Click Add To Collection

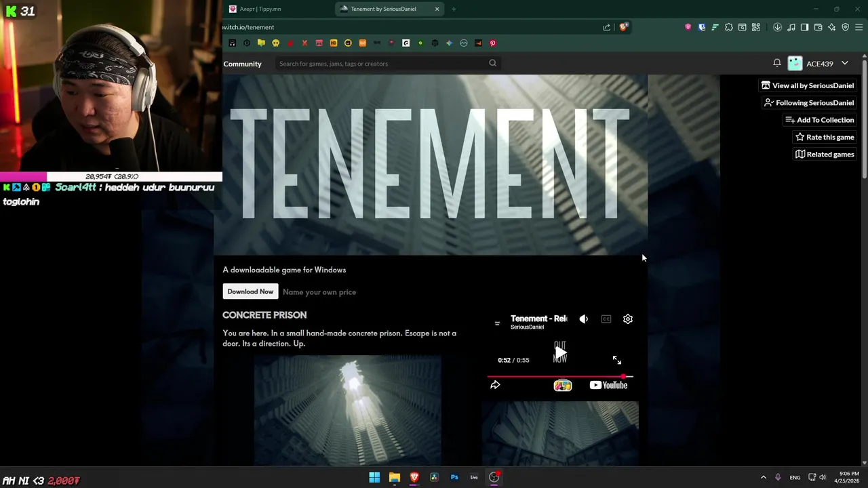pyautogui.click(x=819, y=120)
